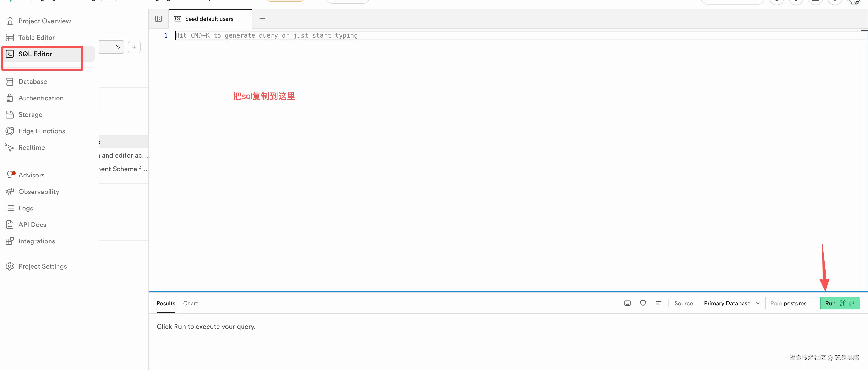The width and height of the screenshot is (868, 370).
Task: Navigate to Authentication section
Action: click(x=41, y=98)
